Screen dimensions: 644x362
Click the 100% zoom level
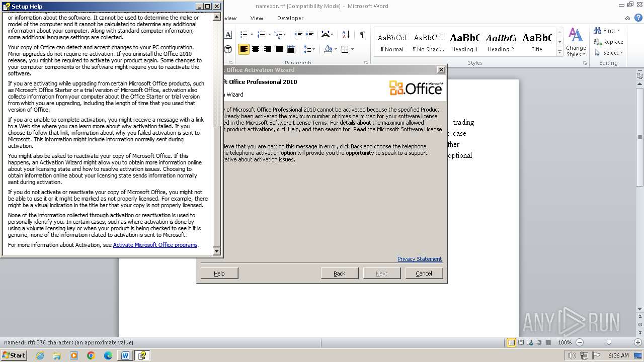(x=565, y=342)
